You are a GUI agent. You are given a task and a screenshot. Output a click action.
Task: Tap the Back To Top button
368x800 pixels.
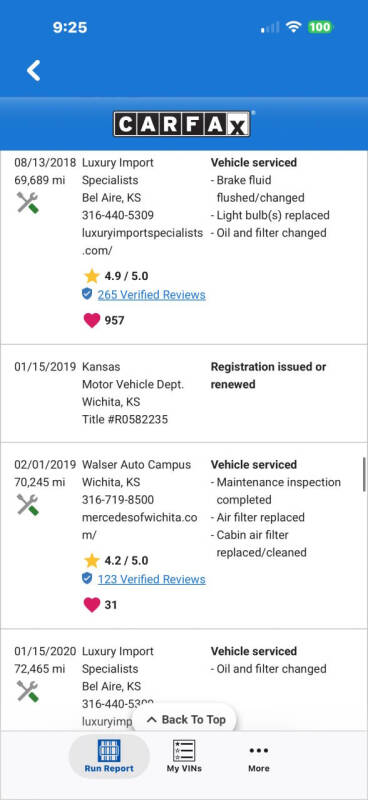point(186,719)
